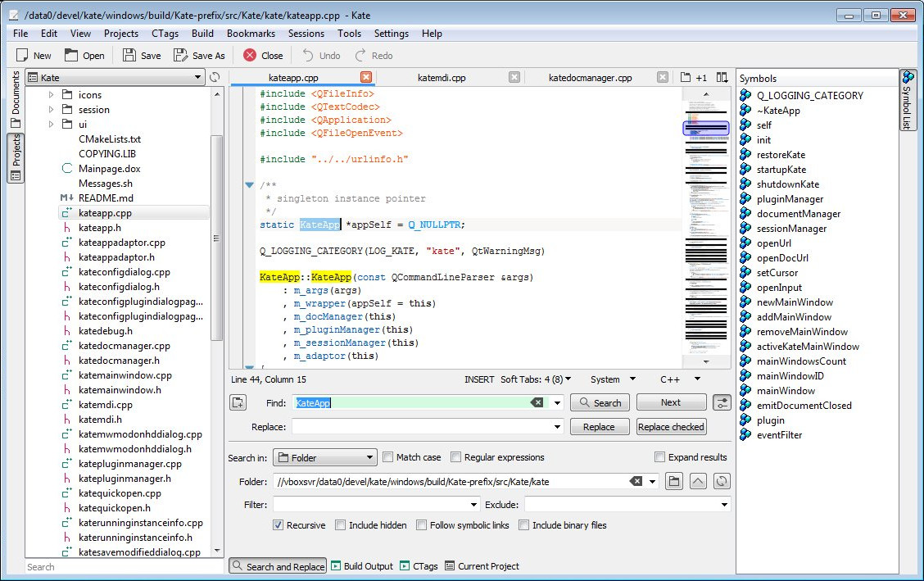This screenshot has width=924, height=581.
Task: Clear the Find field text
Action: (x=537, y=402)
